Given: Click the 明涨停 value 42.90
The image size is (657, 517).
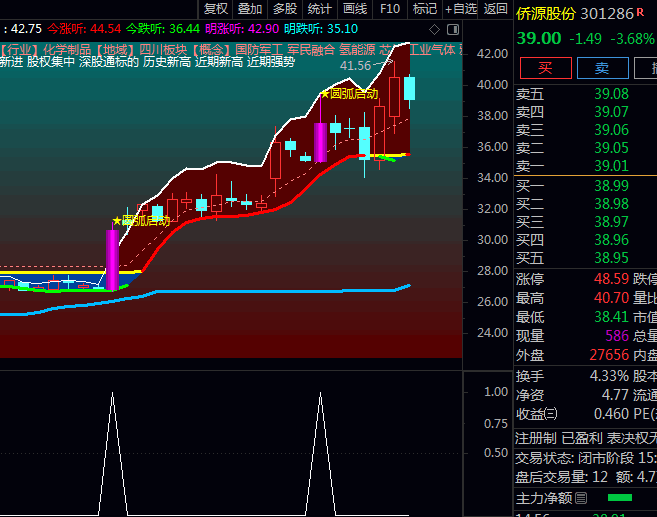Looking at the screenshot, I should click(264, 29).
